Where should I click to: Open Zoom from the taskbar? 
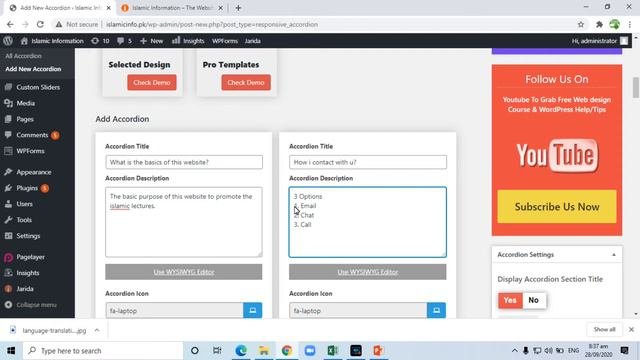[x=310, y=351]
